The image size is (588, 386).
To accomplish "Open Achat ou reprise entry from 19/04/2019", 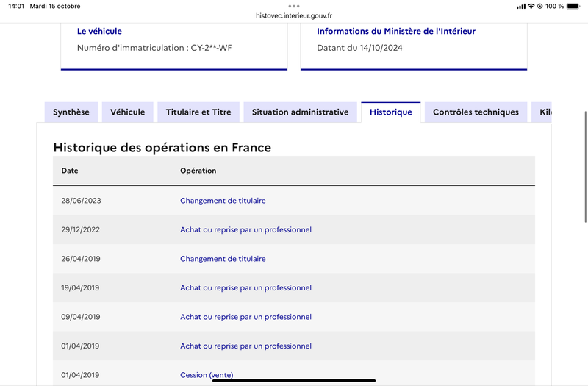I will click(245, 287).
